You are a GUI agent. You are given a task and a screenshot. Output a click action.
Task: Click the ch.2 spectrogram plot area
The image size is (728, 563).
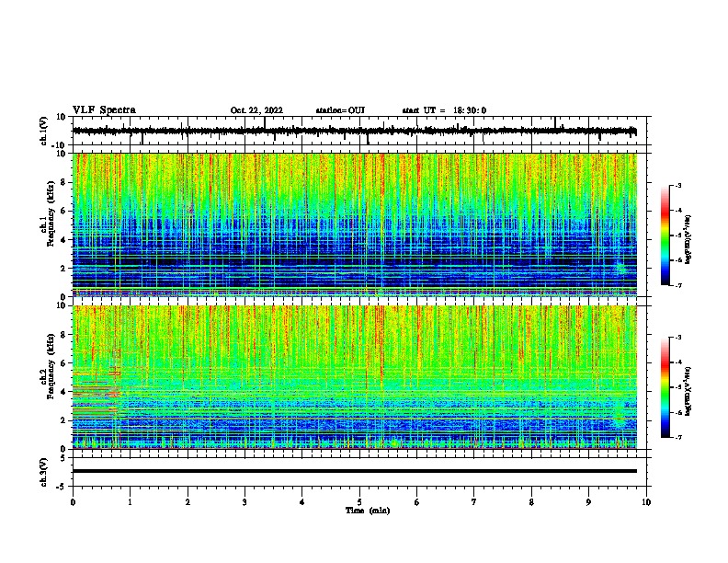[x=355, y=377]
